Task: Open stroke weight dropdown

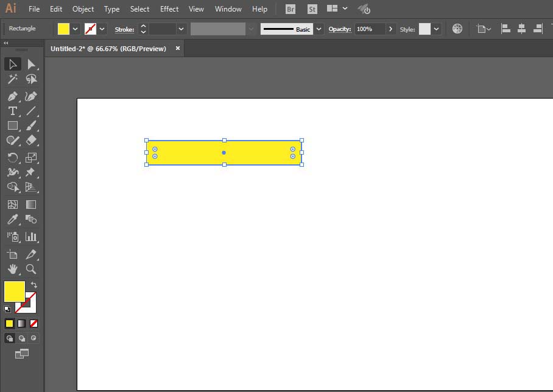Action: (181, 29)
